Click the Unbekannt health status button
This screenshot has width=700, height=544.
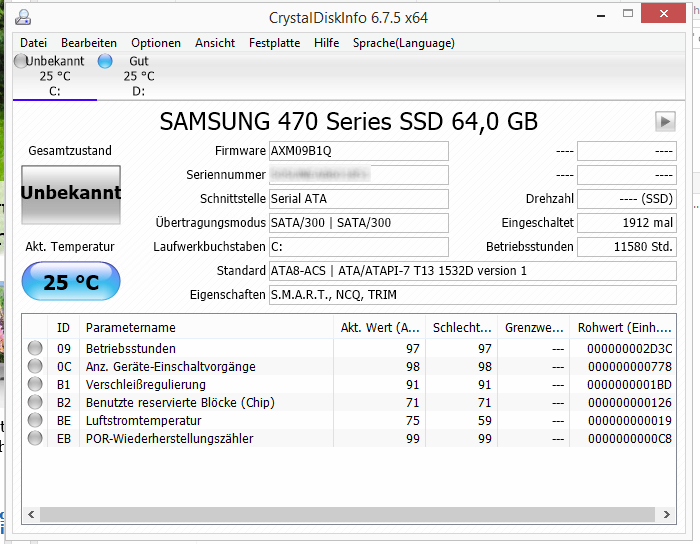[71, 195]
